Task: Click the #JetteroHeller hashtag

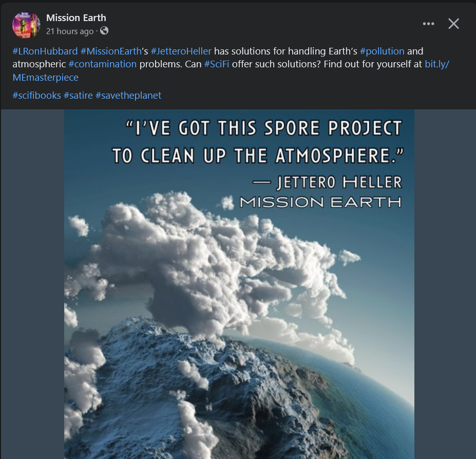Action: pos(181,51)
